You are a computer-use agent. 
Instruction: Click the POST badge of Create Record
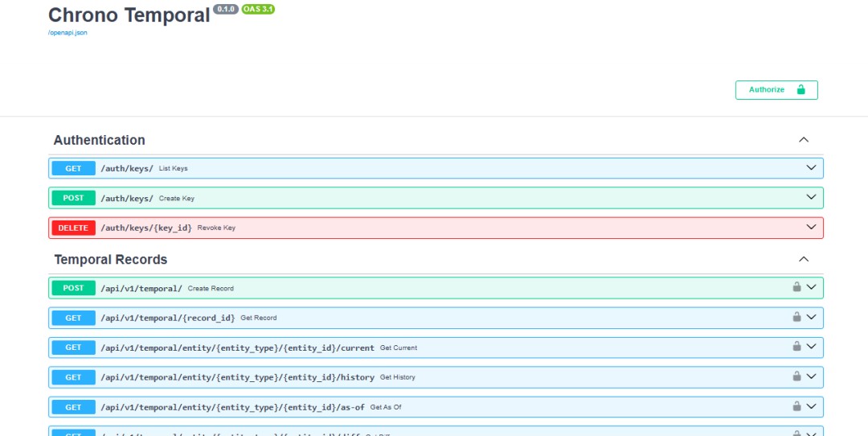pyautogui.click(x=74, y=288)
